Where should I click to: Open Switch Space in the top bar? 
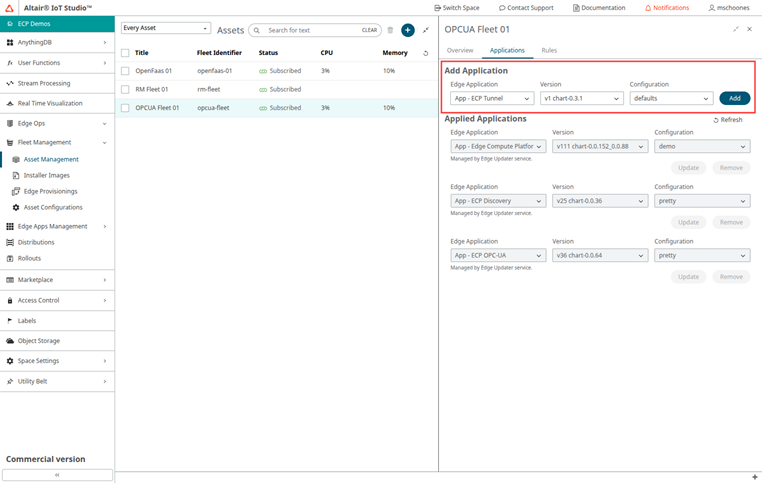pos(457,7)
